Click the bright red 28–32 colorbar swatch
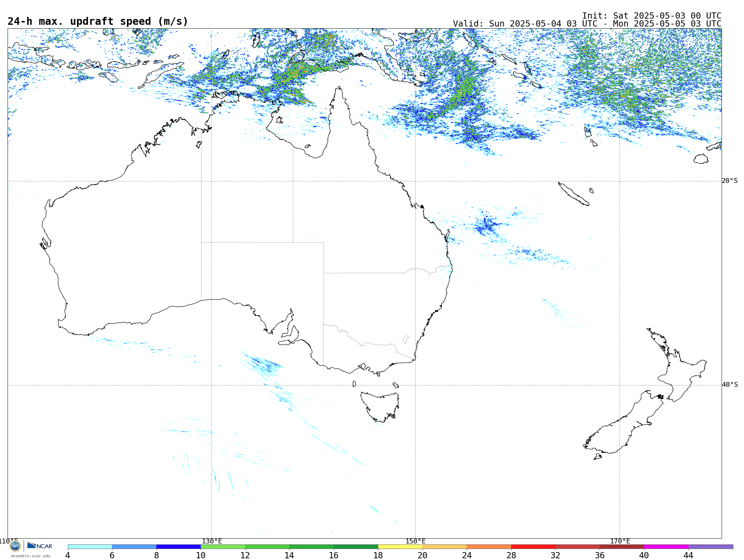This screenshot has width=744, height=560. (533, 547)
